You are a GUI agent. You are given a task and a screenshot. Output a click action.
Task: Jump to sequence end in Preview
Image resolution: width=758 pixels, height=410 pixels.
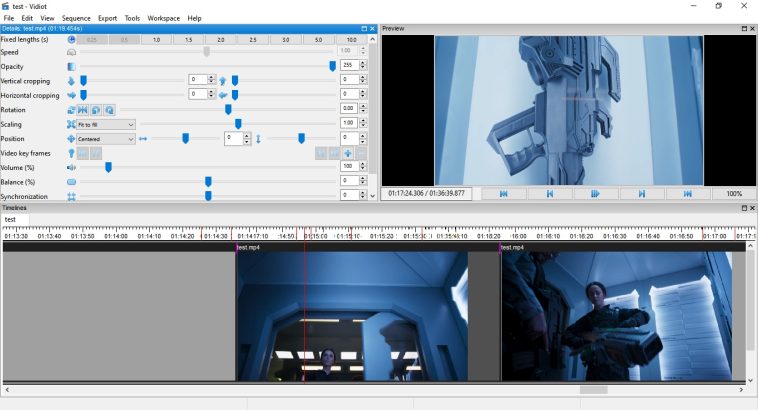pos(687,193)
